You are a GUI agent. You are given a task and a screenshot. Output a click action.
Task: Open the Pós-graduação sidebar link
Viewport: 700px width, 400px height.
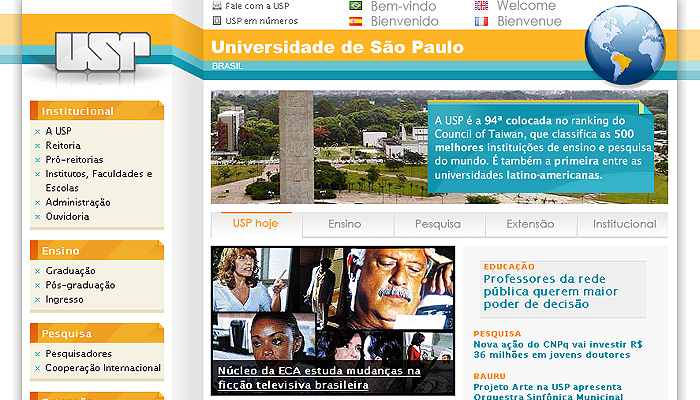point(80,285)
